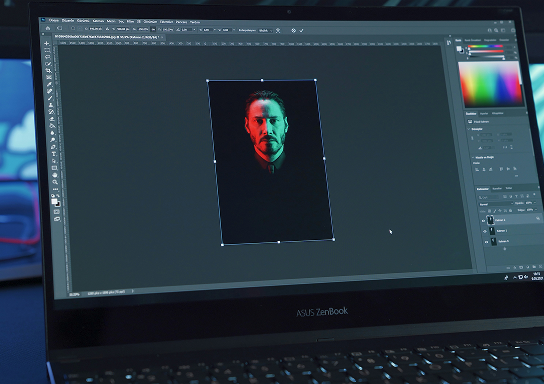Image resolution: width=544 pixels, height=384 pixels.
Task: Add a layer mask from Layers footer
Action: pyautogui.click(x=521, y=267)
